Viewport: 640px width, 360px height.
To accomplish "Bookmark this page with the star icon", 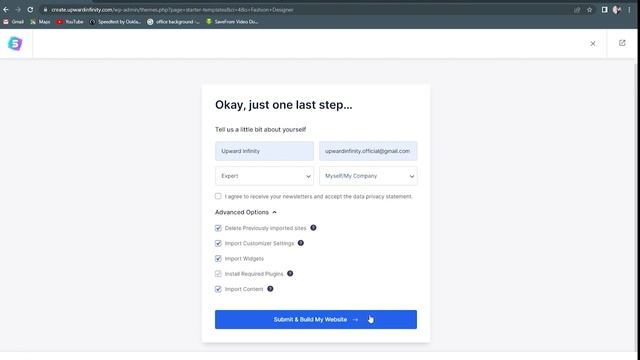I will pos(589,10).
